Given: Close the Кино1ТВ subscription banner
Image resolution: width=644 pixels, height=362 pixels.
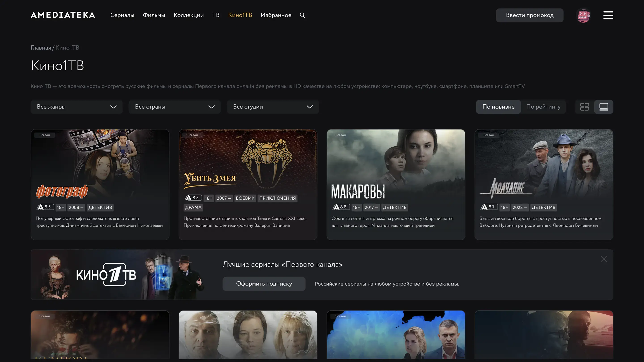Looking at the screenshot, I should click(x=604, y=259).
